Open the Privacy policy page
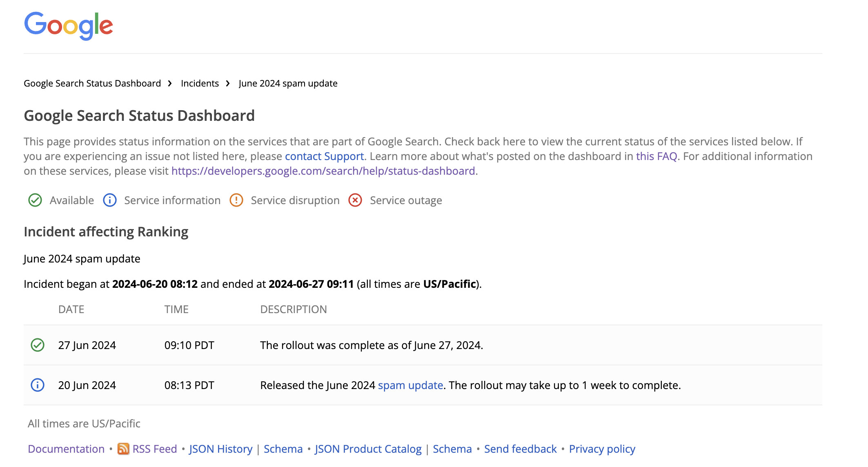Image resolution: width=868 pixels, height=467 pixels. coord(602,449)
